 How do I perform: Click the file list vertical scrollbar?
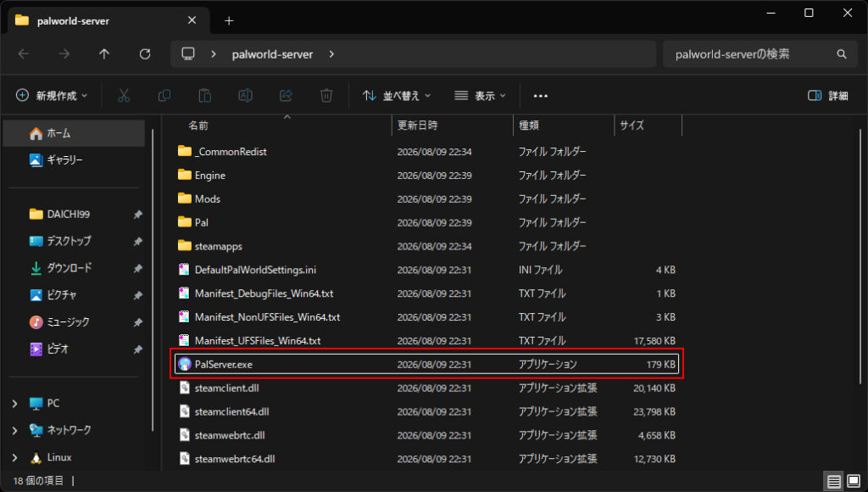click(x=860, y=254)
